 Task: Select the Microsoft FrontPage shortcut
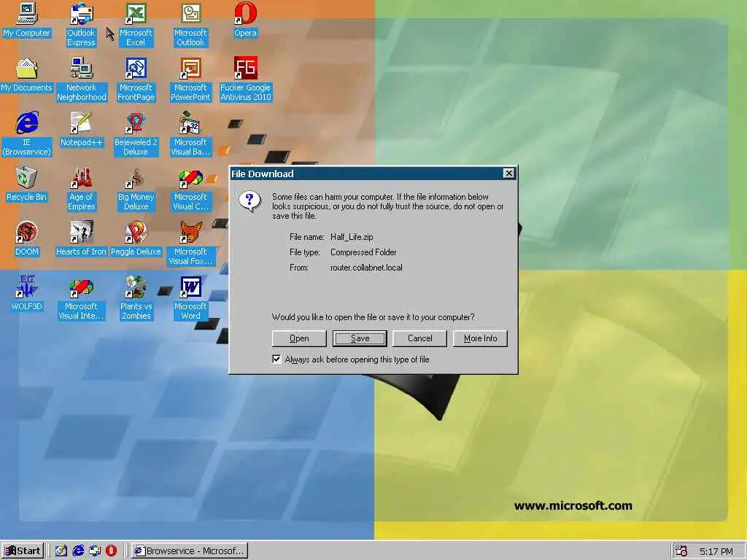coord(136,79)
